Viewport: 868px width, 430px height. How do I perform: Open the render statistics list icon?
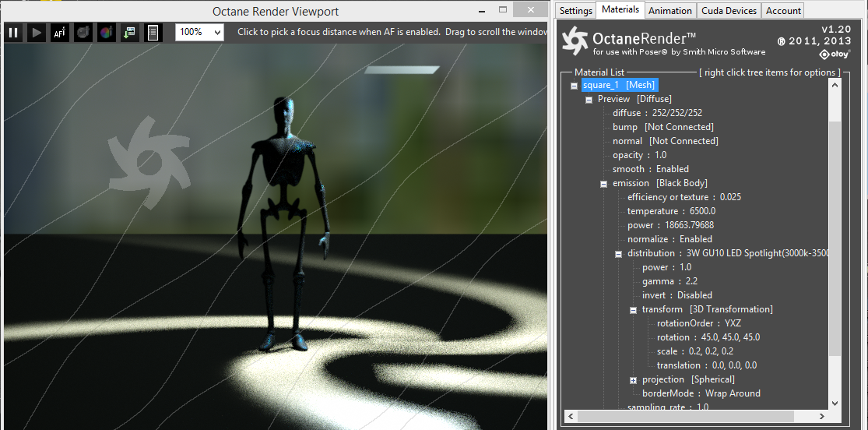coord(153,33)
